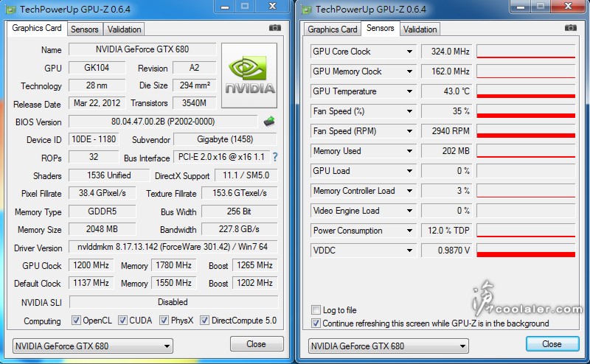Open GPU selector dropdown in Sensors window

click(x=389, y=346)
